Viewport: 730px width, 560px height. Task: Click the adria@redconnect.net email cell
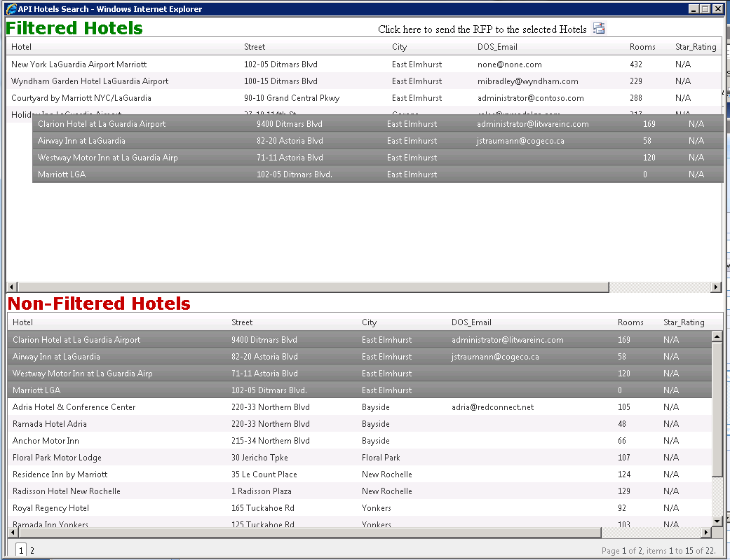pyautogui.click(x=492, y=407)
